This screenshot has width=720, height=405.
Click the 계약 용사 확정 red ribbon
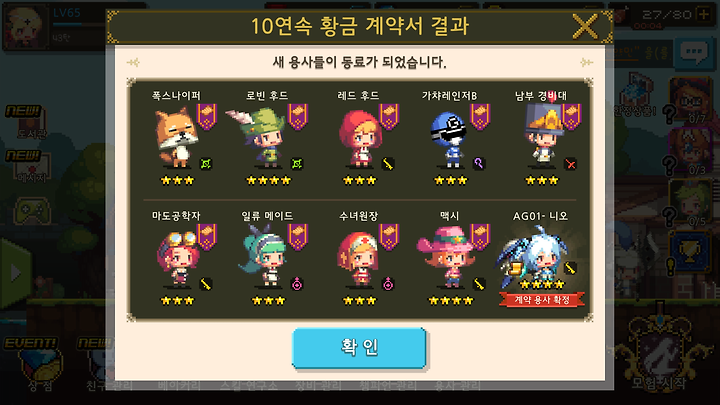pos(542,300)
